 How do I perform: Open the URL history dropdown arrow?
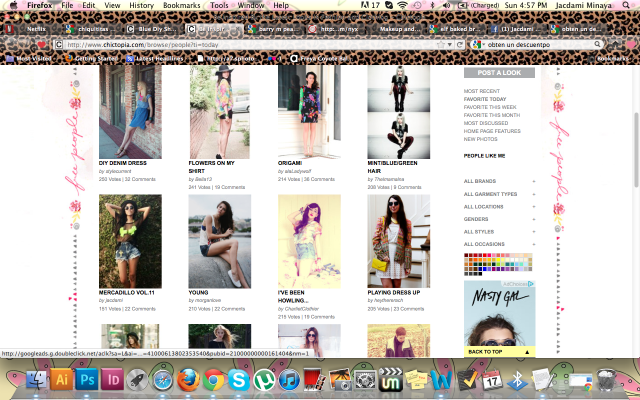tap(449, 44)
